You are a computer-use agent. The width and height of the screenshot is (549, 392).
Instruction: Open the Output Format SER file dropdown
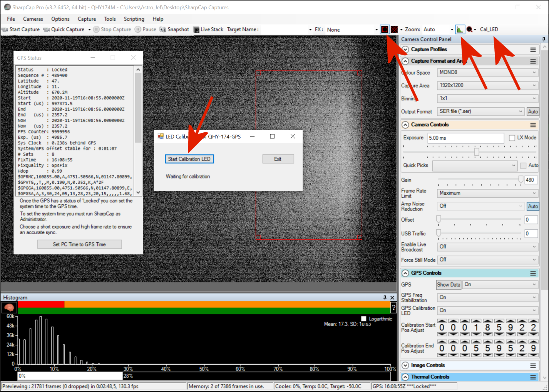tap(480, 111)
